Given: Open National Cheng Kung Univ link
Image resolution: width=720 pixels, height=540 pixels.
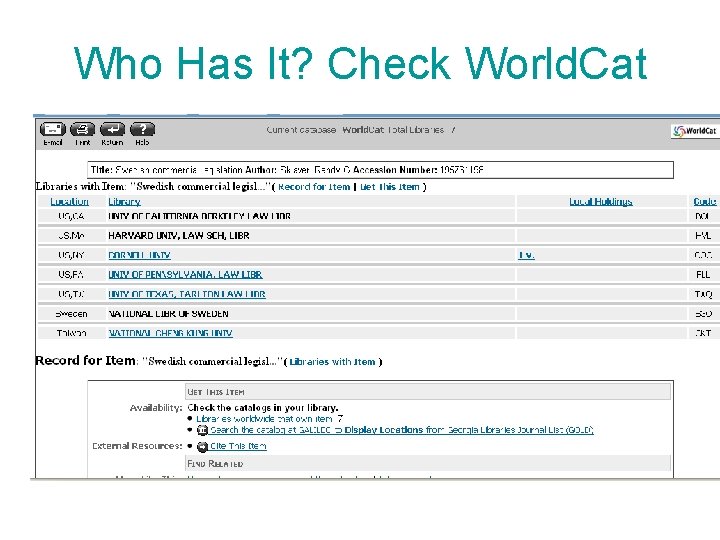Looking at the screenshot, I should (x=170, y=333).
